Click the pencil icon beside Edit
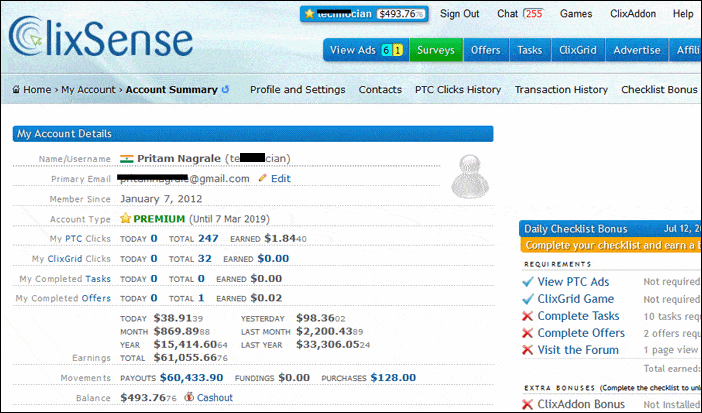Viewport: 702px width, 413px height. pyautogui.click(x=263, y=178)
